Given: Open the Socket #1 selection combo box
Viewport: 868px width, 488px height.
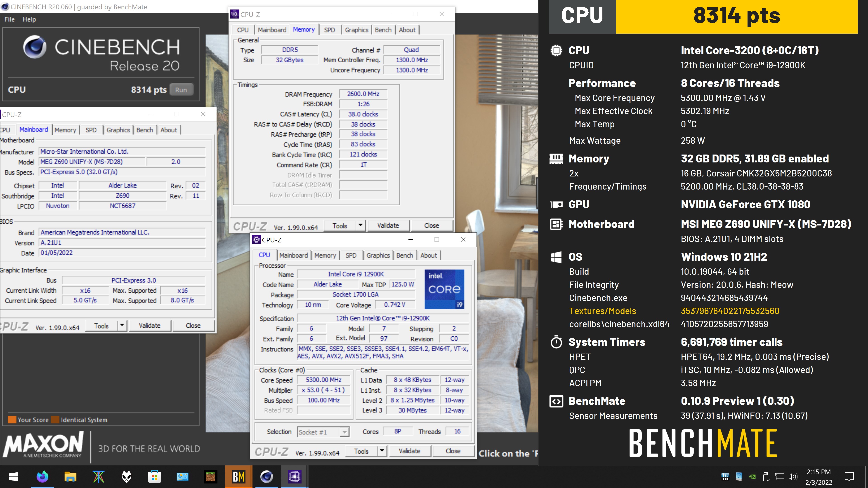Looking at the screenshot, I should click(323, 432).
